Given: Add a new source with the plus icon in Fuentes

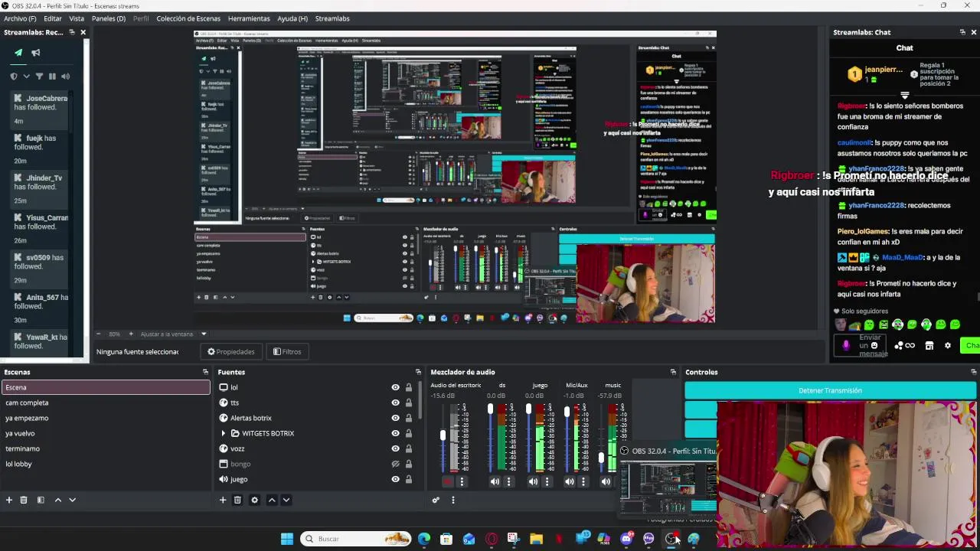Looking at the screenshot, I should [x=223, y=500].
